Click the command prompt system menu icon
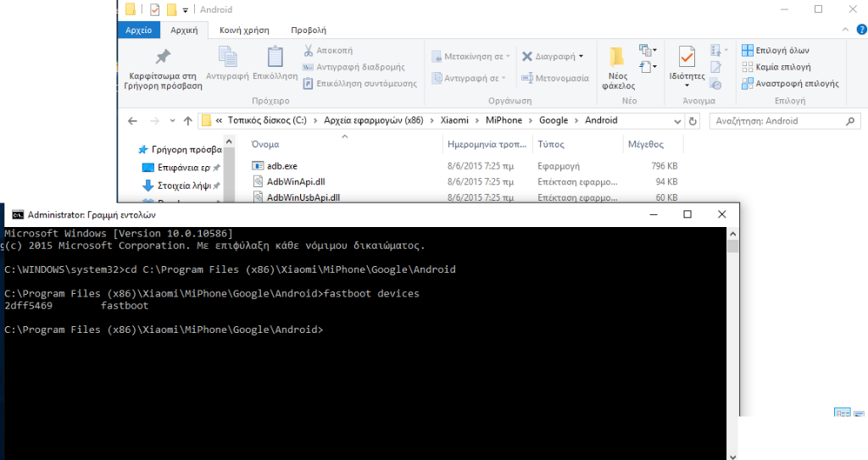Viewport: 868px width, 460px height. tap(18, 215)
